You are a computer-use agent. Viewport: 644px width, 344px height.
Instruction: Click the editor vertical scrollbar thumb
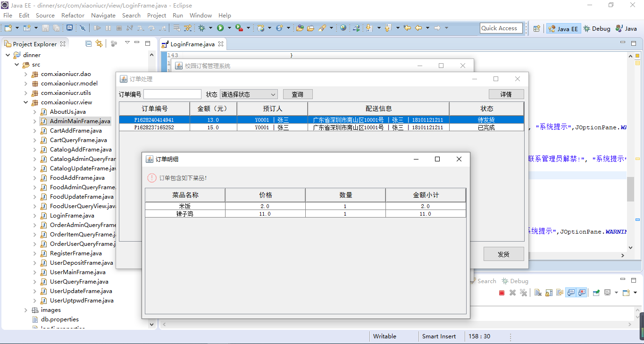(630, 190)
